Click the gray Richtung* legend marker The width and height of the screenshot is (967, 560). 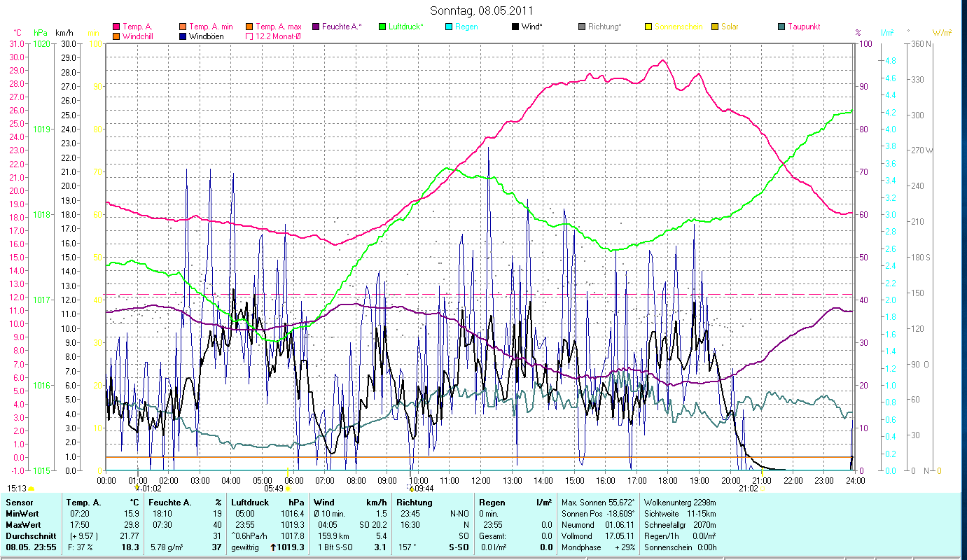tap(582, 27)
